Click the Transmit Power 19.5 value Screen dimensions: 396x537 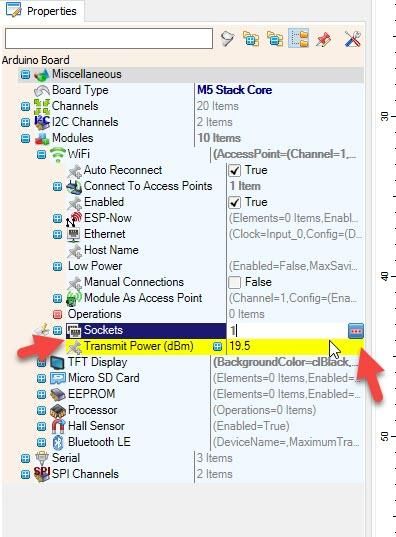click(x=240, y=346)
